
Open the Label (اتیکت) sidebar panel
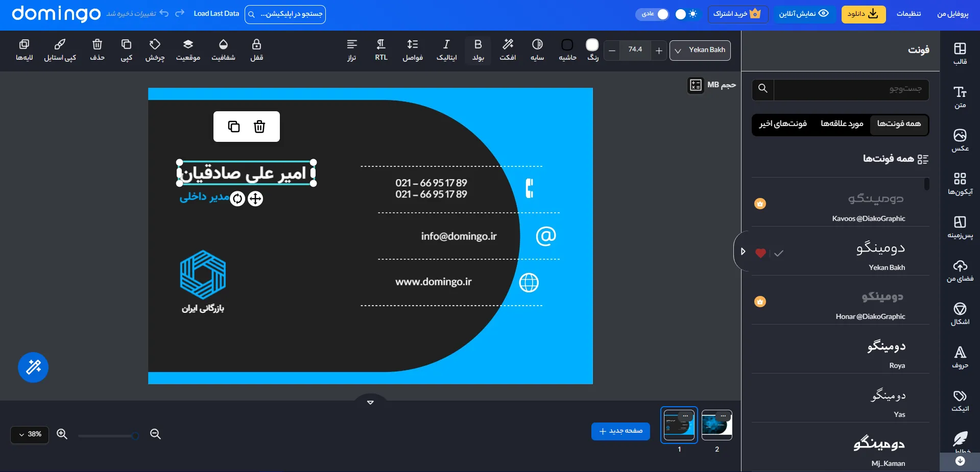[x=960, y=401]
